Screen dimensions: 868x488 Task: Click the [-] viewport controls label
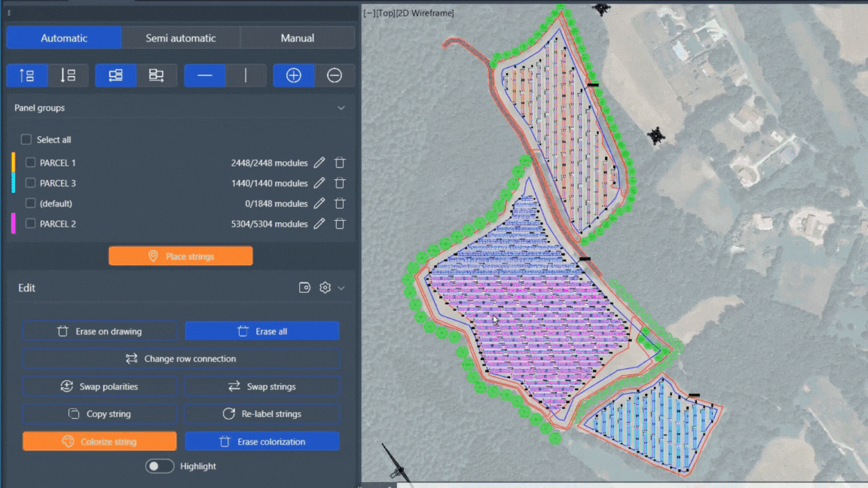click(369, 13)
